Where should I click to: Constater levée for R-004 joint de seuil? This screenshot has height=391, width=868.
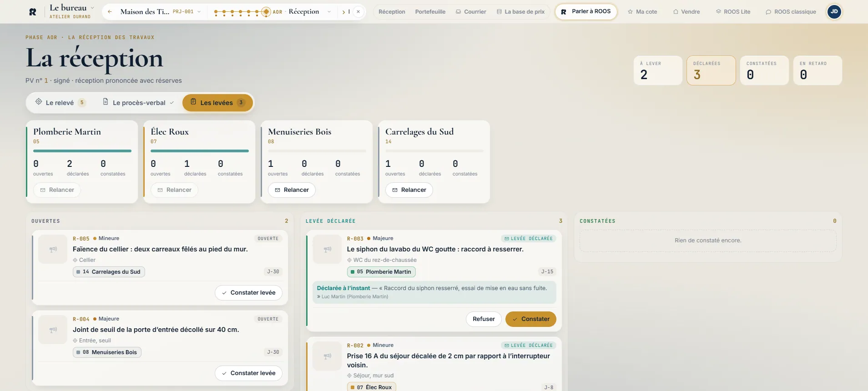248,373
